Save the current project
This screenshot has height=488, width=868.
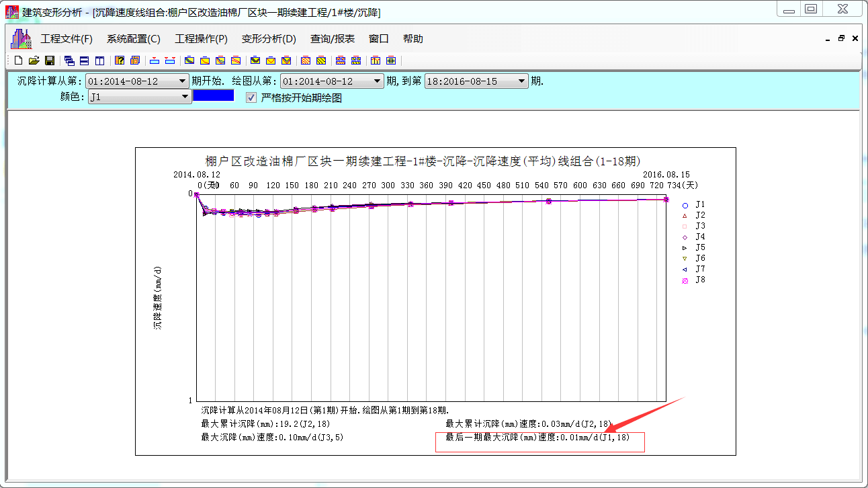point(49,60)
